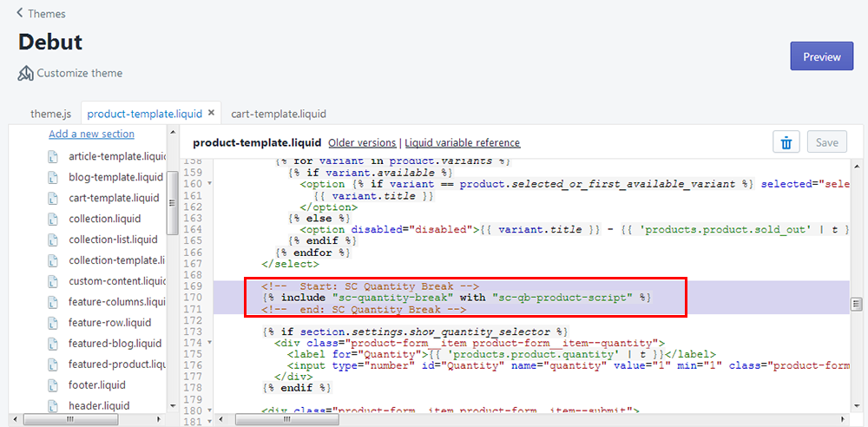868x427 pixels.
Task: Click the file icon beside collection.liquid
Action: coord(53,219)
